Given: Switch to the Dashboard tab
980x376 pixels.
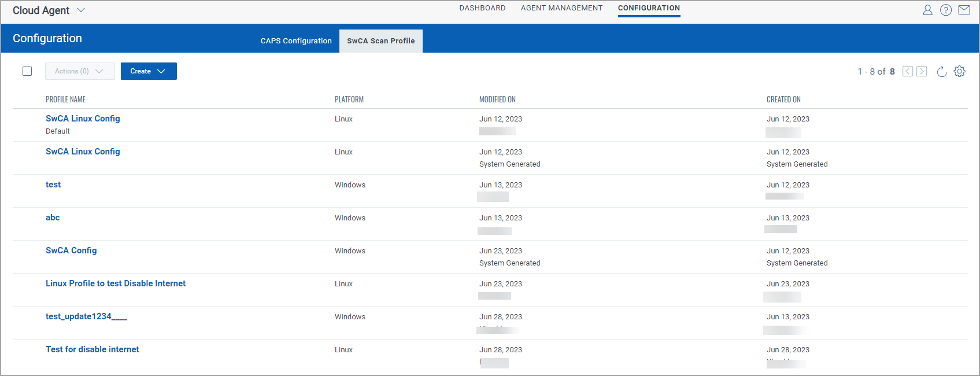Looking at the screenshot, I should [x=482, y=8].
